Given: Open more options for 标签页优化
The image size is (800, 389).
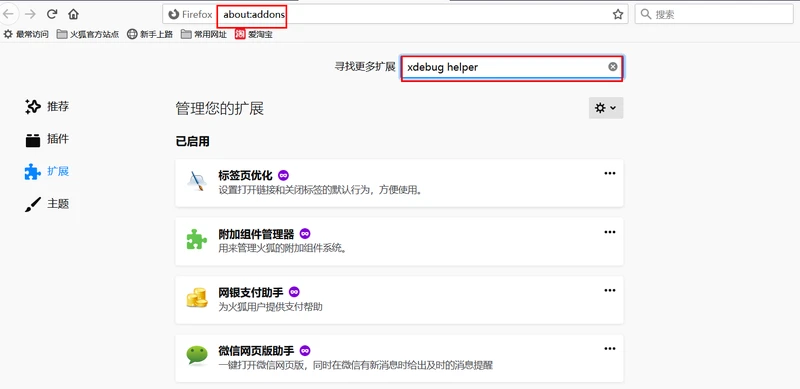Looking at the screenshot, I should point(610,174).
